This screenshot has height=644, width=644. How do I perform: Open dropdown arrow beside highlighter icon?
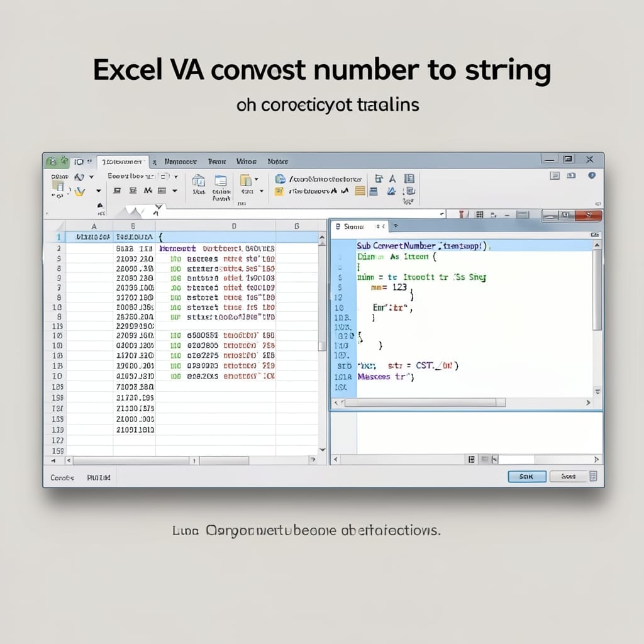click(99, 191)
